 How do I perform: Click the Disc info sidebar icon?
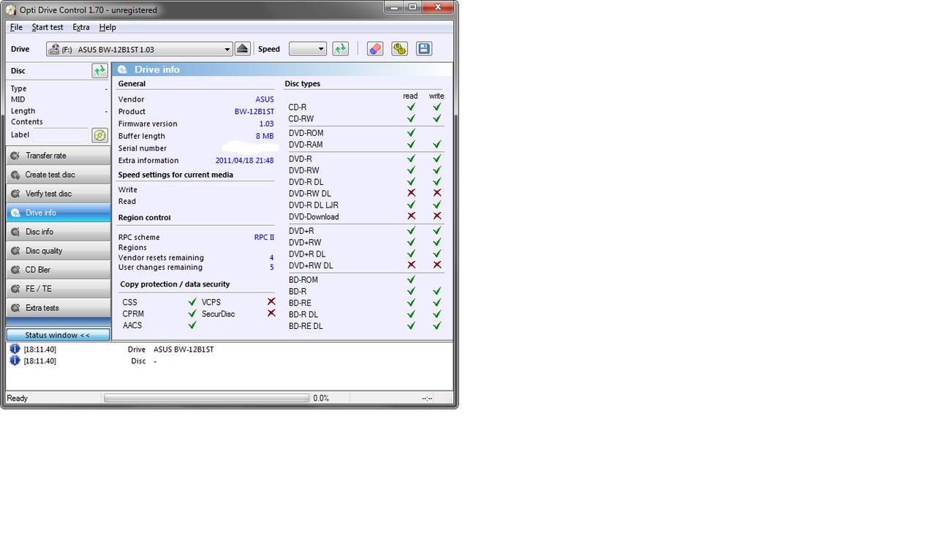pos(15,232)
